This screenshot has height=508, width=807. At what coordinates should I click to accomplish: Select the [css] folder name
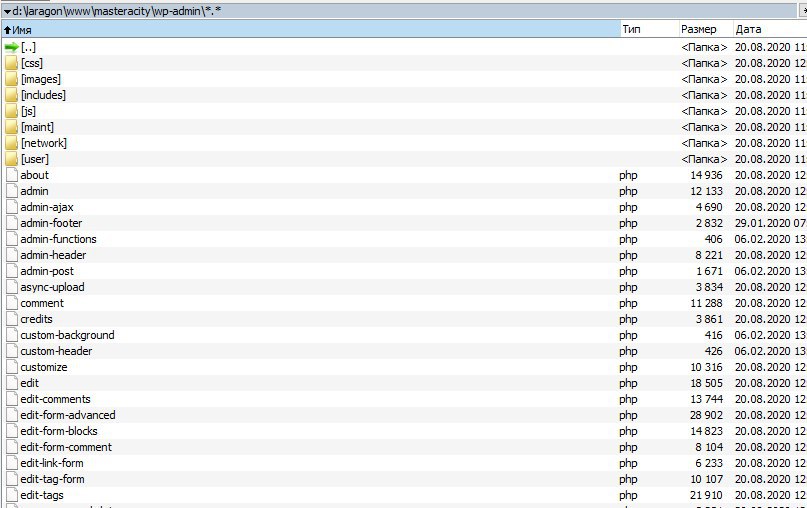[x=32, y=63]
